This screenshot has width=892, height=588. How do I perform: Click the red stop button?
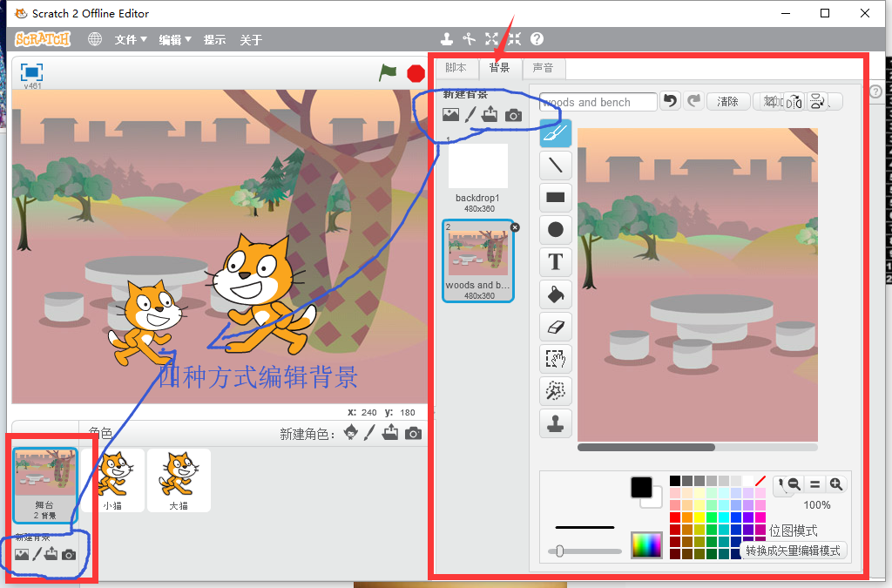click(416, 73)
